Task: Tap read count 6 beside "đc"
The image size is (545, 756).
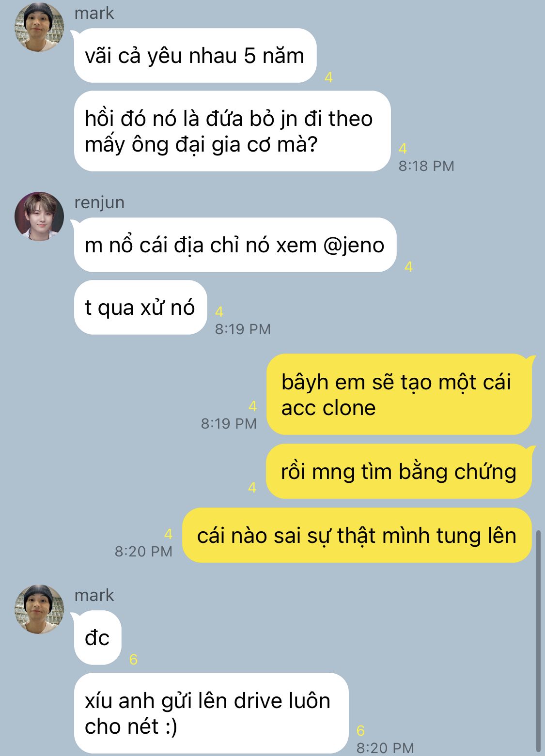Action: (133, 659)
